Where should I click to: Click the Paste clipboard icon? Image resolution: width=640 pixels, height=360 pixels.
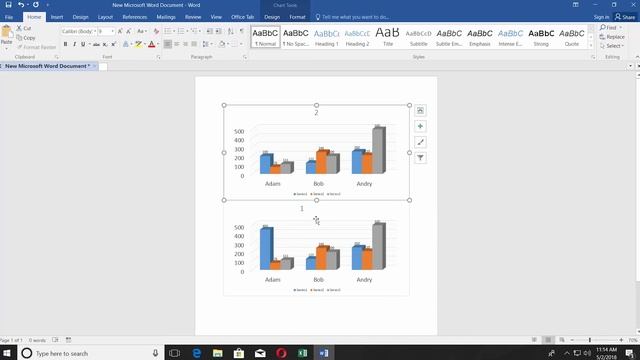[x=6, y=32]
